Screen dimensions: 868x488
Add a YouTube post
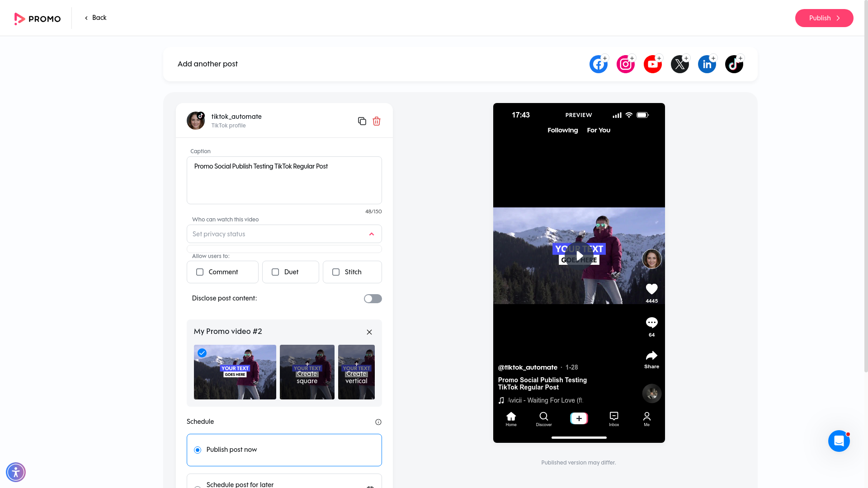(653, 64)
